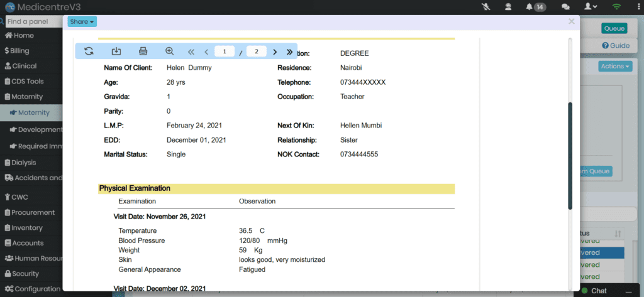The width and height of the screenshot is (644, 297).
Task: Click the refresh report icon
Action: tap(89, 51)
